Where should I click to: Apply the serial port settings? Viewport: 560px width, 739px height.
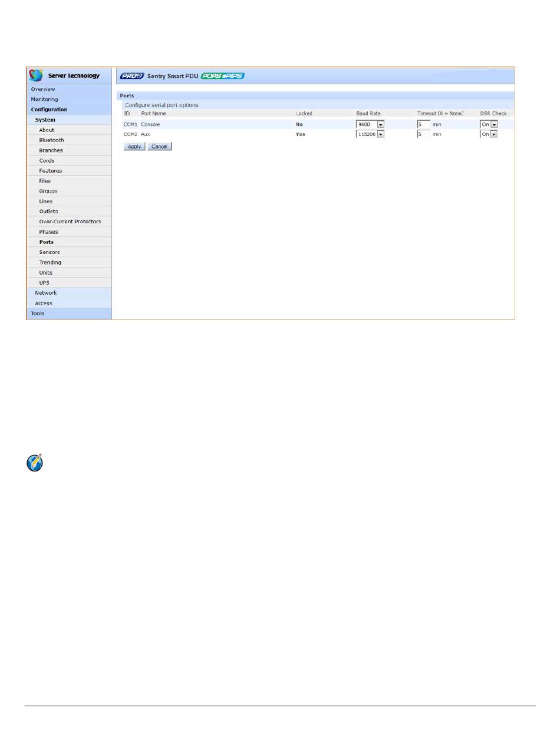tap(134, 146)
